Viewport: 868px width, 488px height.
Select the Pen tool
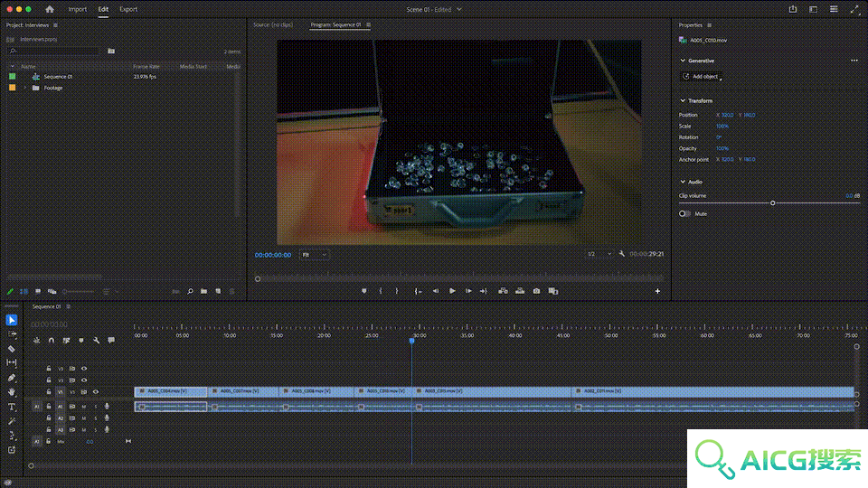[x=12, y=378]
